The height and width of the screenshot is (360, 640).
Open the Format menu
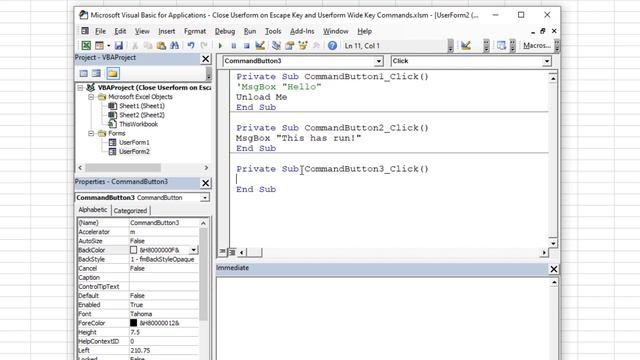pos(195,31)
